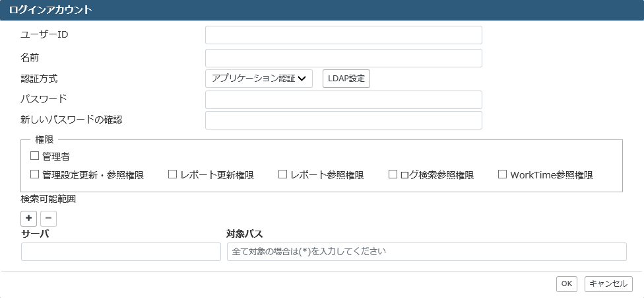Image resolution: width=644 pixels, height=298 pixels.
Task: Check 管理設定更新・参照権限
Action: (34, 174)
